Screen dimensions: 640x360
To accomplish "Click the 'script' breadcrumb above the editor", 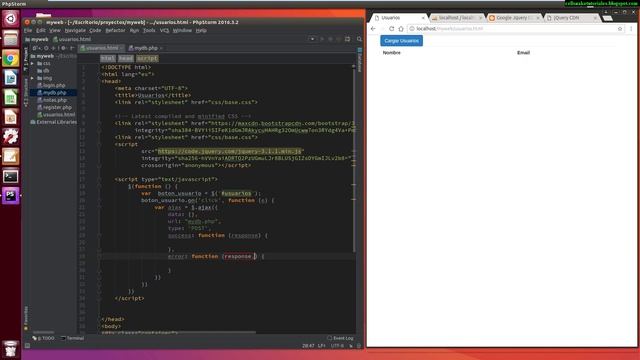I will [147, 58].
